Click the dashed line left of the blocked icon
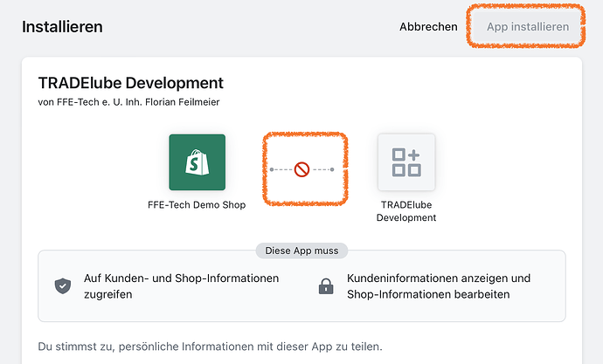The width and height of the screenshot is (603, 364). click(x=283, y=169)
